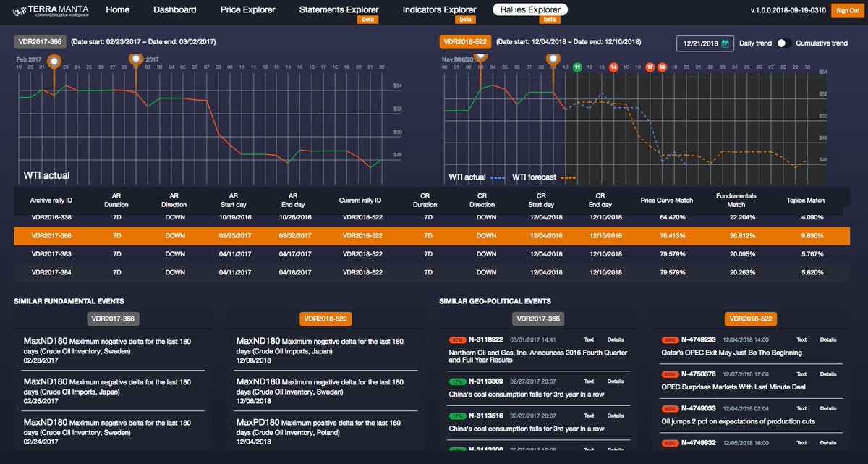The height and width of the screenshot is (464, 868).
Task: Click the red 17 marker on forecast chart
Action: [x=650, y=67]
